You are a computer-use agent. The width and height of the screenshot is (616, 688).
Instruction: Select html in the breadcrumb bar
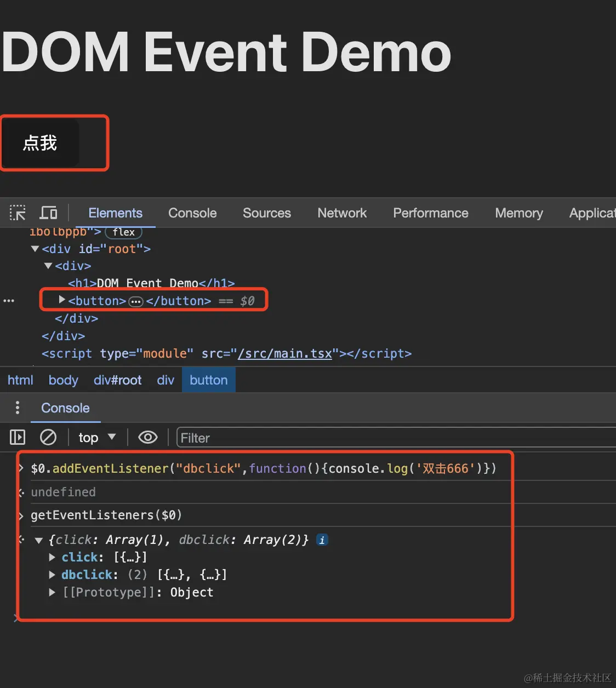(20, 380)
